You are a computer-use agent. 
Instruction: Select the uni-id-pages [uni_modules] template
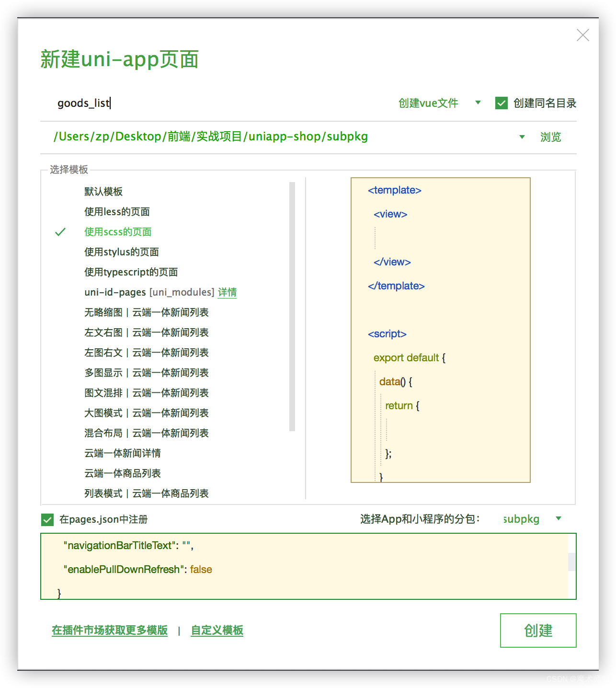149,292
